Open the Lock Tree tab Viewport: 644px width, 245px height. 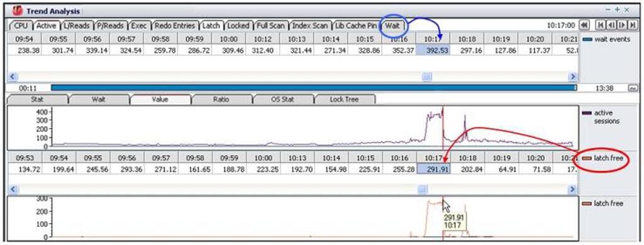(x=344, y=99)
